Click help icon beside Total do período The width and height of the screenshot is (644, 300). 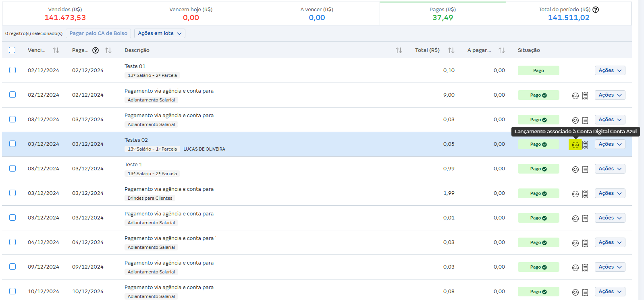[x=596, y=10]
